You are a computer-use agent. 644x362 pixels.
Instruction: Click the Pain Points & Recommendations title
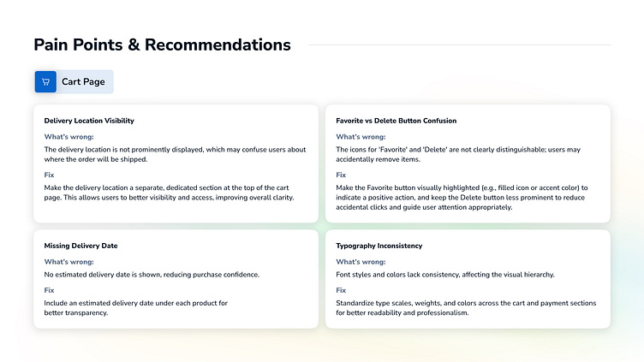coord(162,45)
